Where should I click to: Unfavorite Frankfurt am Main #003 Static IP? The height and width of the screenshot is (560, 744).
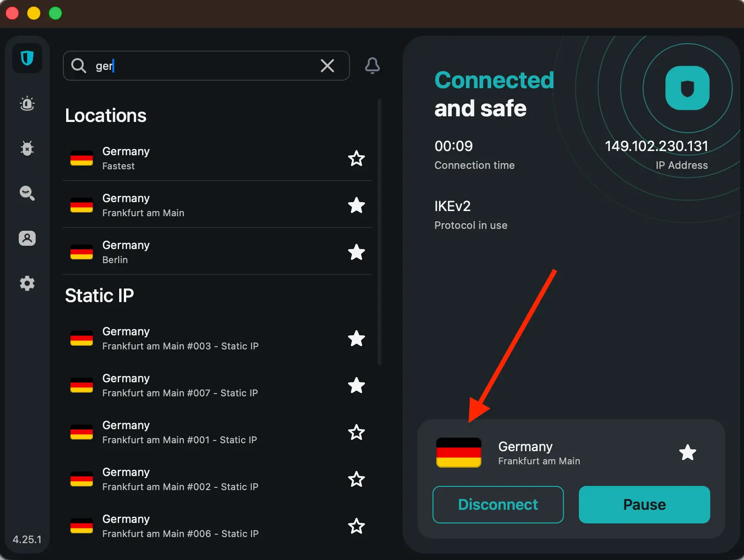pos(357,339)
